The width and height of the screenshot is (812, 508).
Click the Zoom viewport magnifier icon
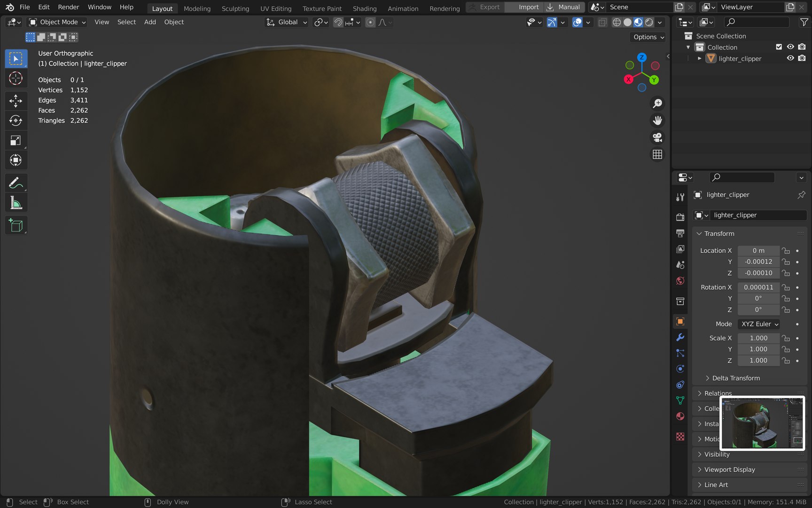657,103
